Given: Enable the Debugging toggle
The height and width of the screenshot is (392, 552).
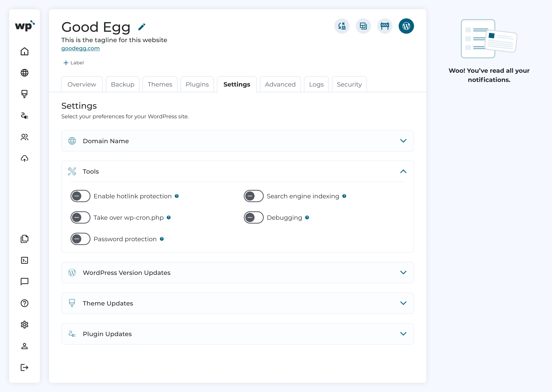Looking at the screenshot, I should click(254, 217).
